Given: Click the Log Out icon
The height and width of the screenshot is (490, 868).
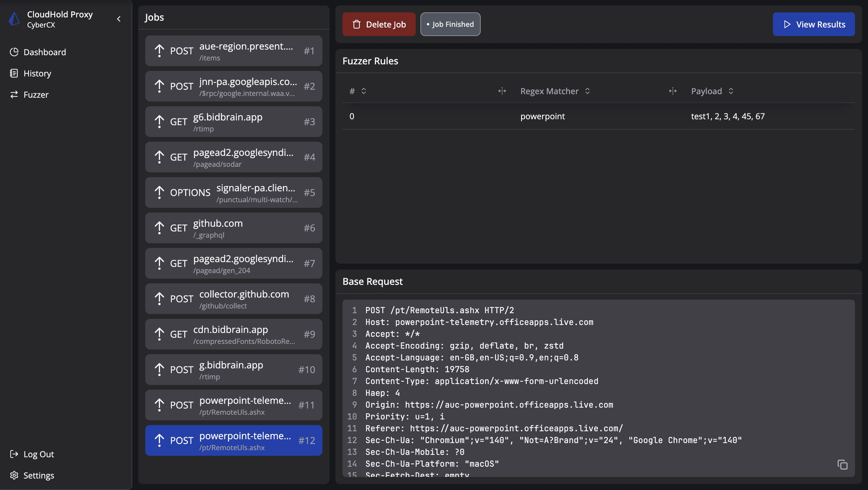Looking at the screenshot, I should (x=14, y=454).
